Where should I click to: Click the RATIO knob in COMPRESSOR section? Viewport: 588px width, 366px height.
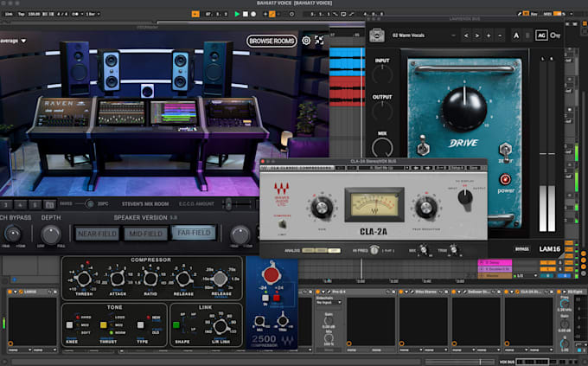(x=150, y=279)
